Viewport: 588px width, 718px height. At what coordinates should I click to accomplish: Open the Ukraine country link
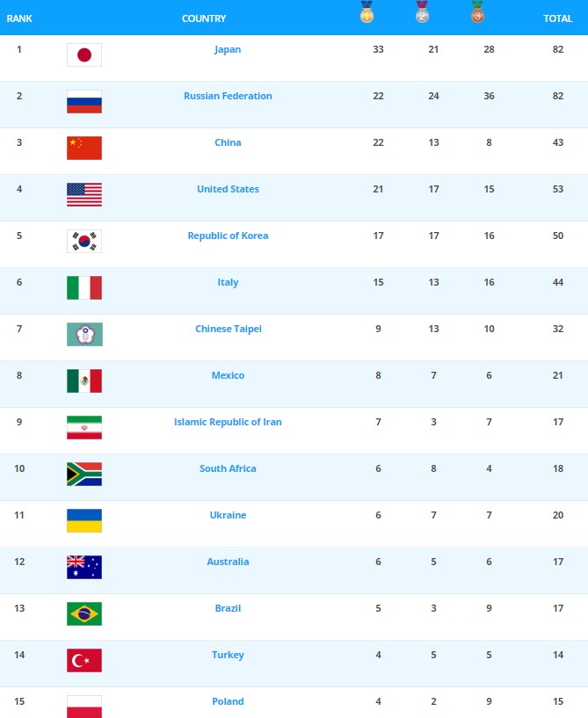pyautogui.click(x=228, y=515)
